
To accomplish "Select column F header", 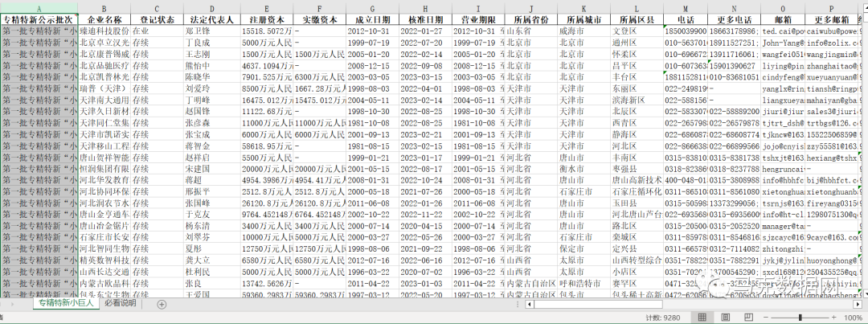I will (319, 8).
